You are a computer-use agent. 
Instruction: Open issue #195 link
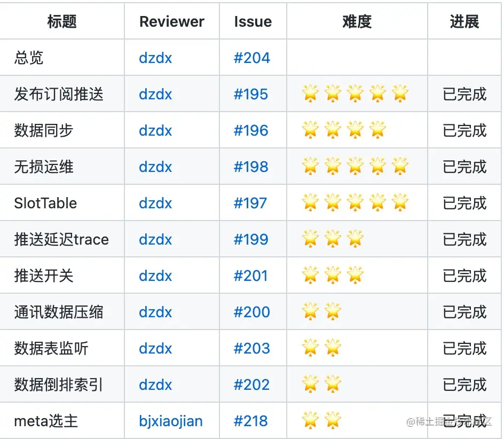pyautogui.click(x=251, y=94)
